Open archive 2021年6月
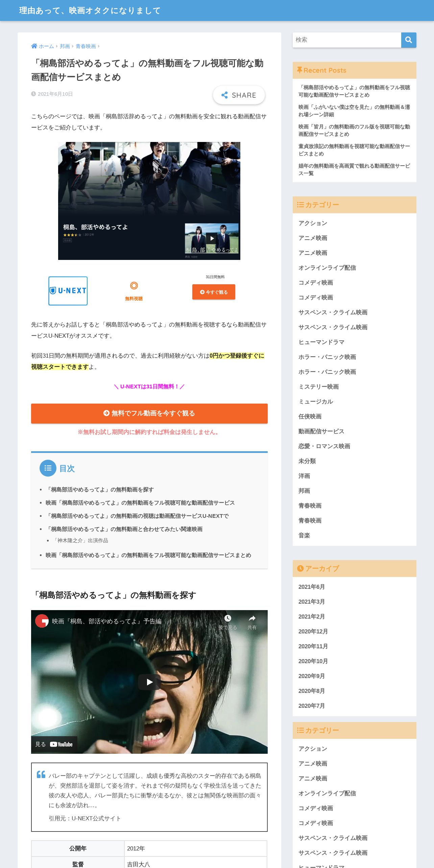The height and width of the screenshot is (868, 434). click(312, 587)
